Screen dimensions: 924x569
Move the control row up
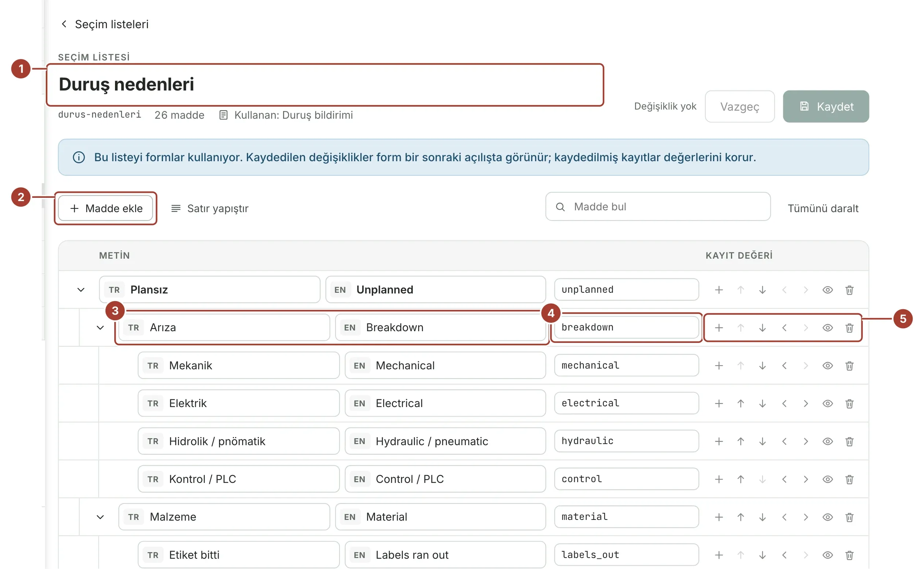click(x=741, y=480)
